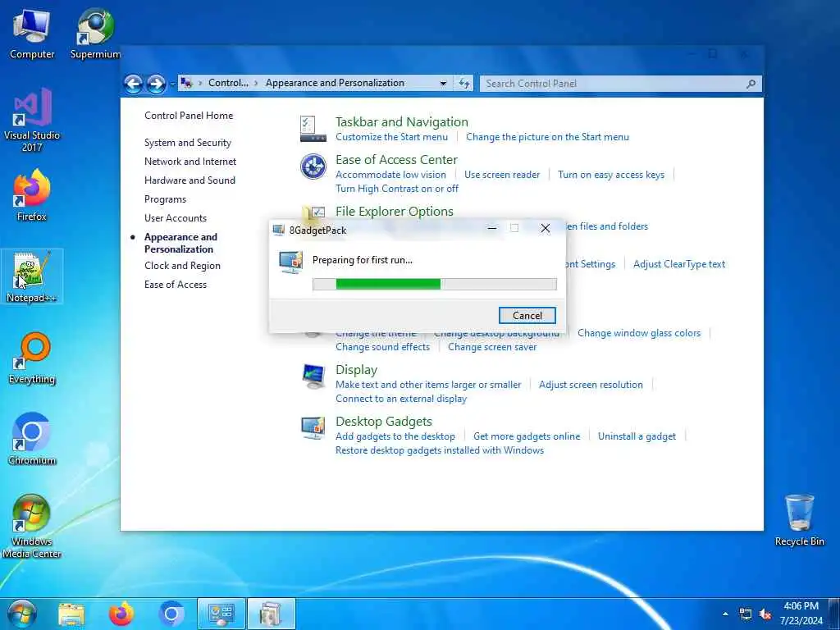Screen dimensions: 840x630
Task: Click the refresh button beside address bar
Action: click(x=464, y=83)
